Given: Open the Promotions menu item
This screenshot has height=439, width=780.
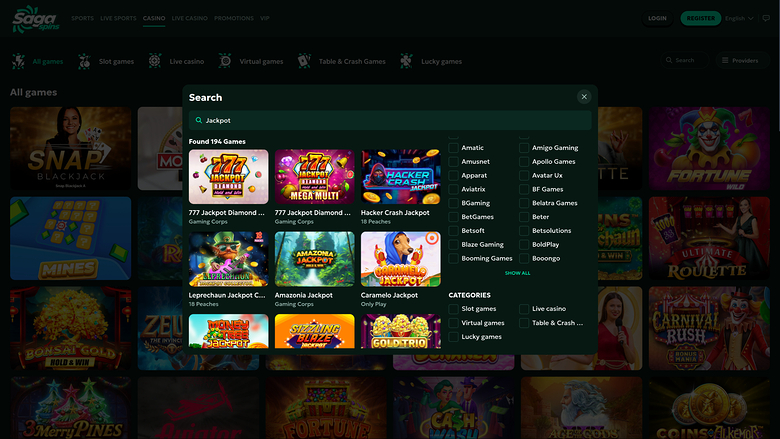Looking at the screenshot, I should pos(234,18).
